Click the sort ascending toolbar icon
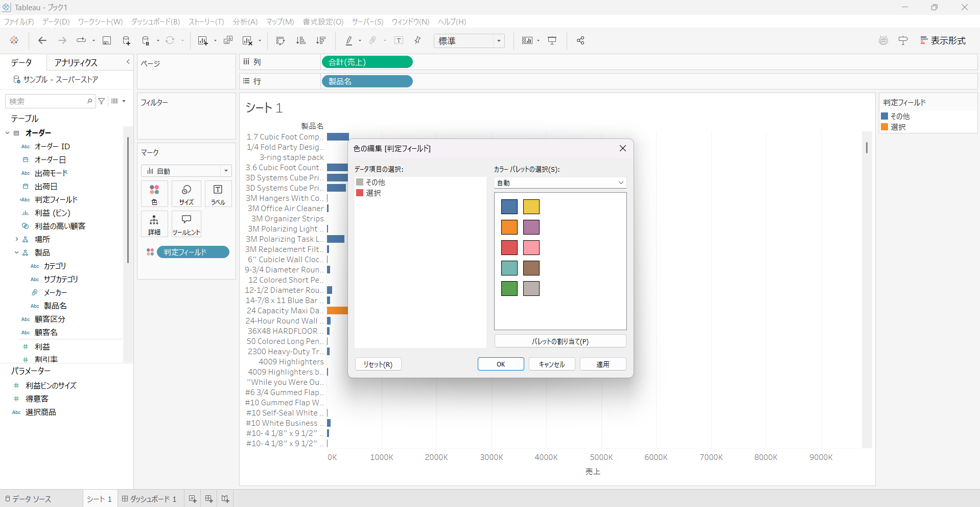Viewport: 980px width, 507px height. click(300, 41)
